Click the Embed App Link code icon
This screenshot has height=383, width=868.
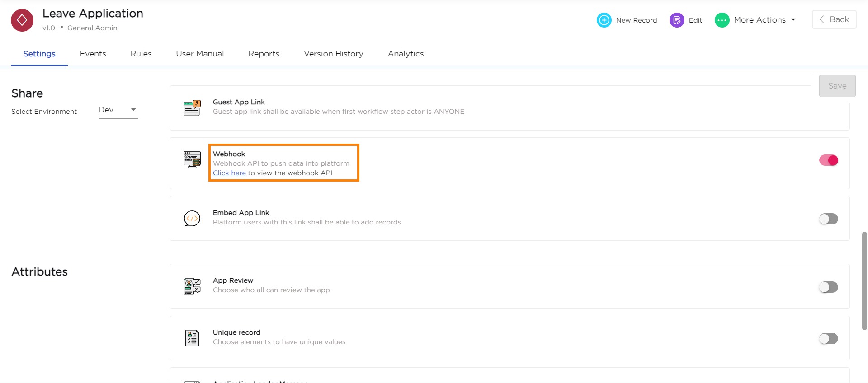(192, 219)
